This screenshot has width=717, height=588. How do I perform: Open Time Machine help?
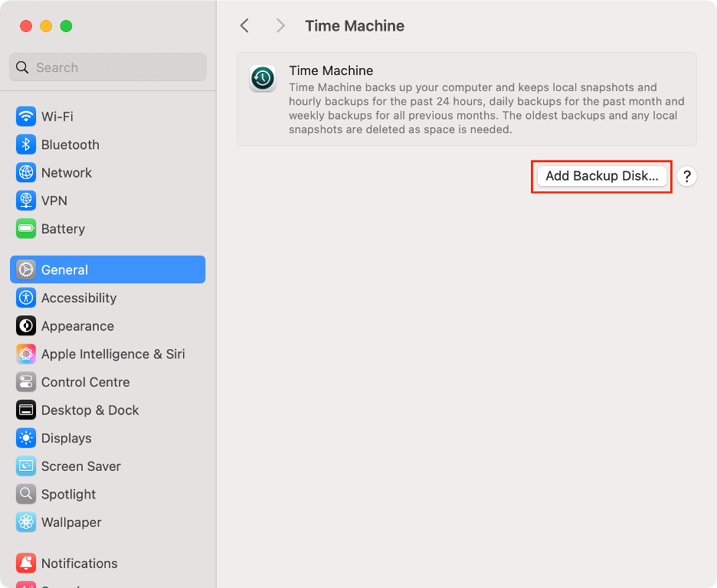tap(686, 176)
